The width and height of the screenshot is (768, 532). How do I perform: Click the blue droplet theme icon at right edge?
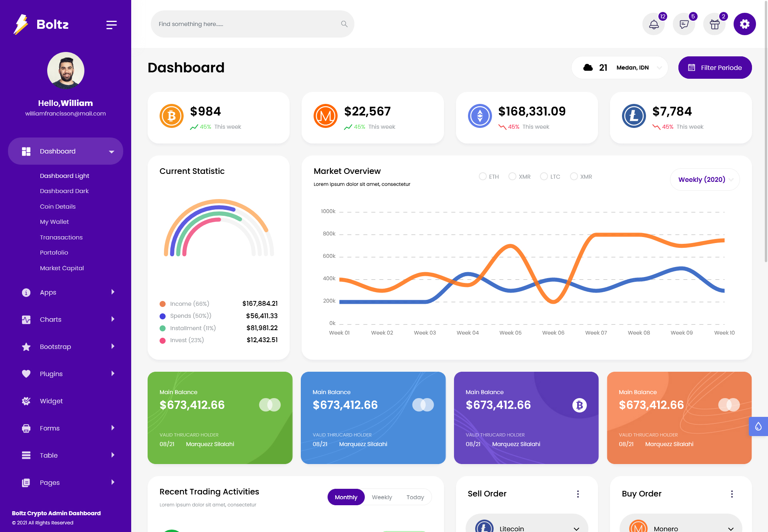(x=758, y=426)
